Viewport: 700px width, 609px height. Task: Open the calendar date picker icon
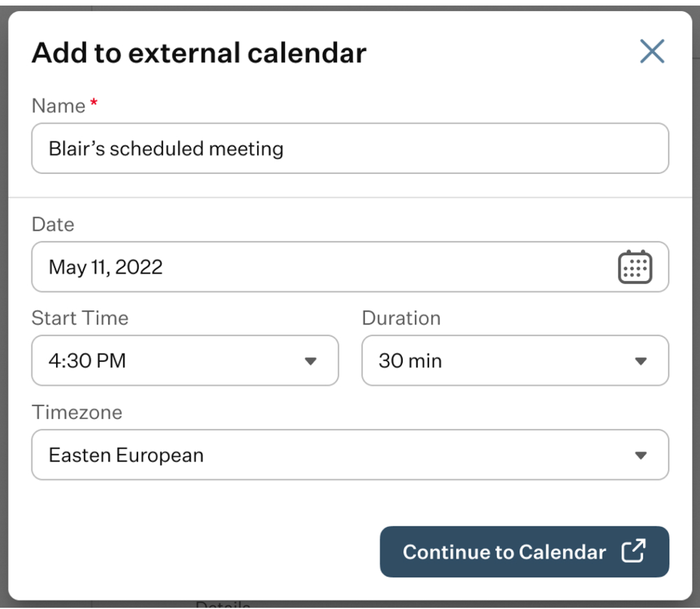[x=635, y=267]
